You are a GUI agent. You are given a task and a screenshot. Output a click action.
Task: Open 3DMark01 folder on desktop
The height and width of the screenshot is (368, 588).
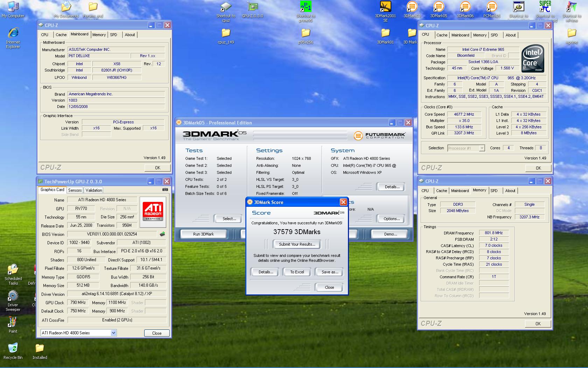(x=385, y=36)
